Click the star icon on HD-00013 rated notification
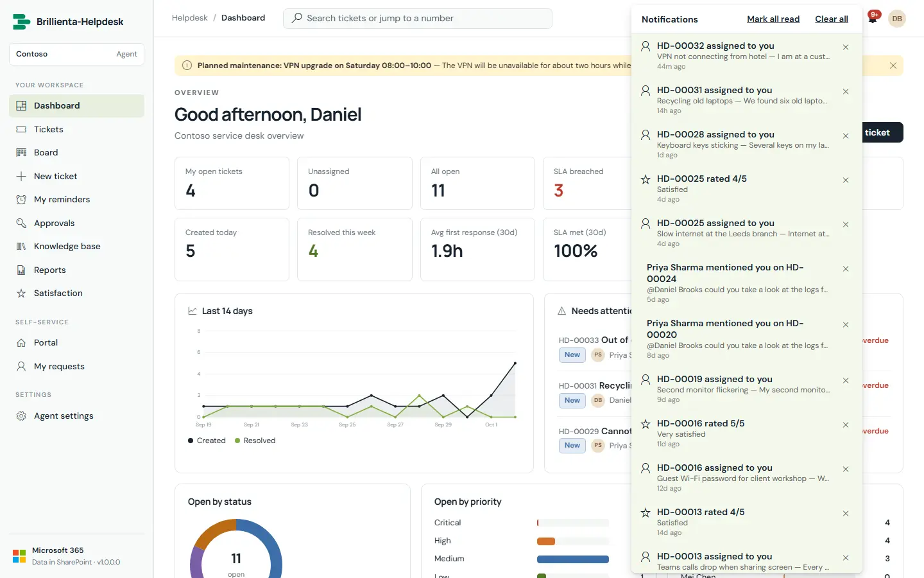 tap(646, 512)
